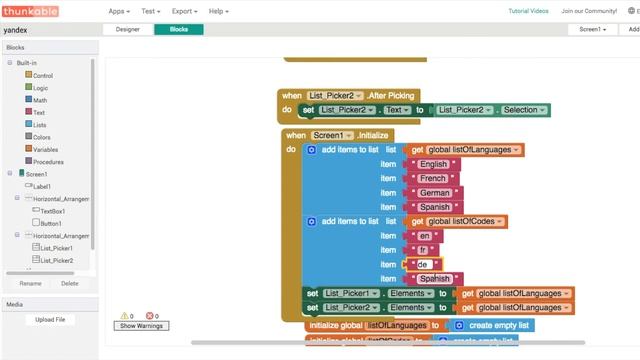The image size is (640, 360).
Task: Click the 'de' text string field
Action: 424,264
